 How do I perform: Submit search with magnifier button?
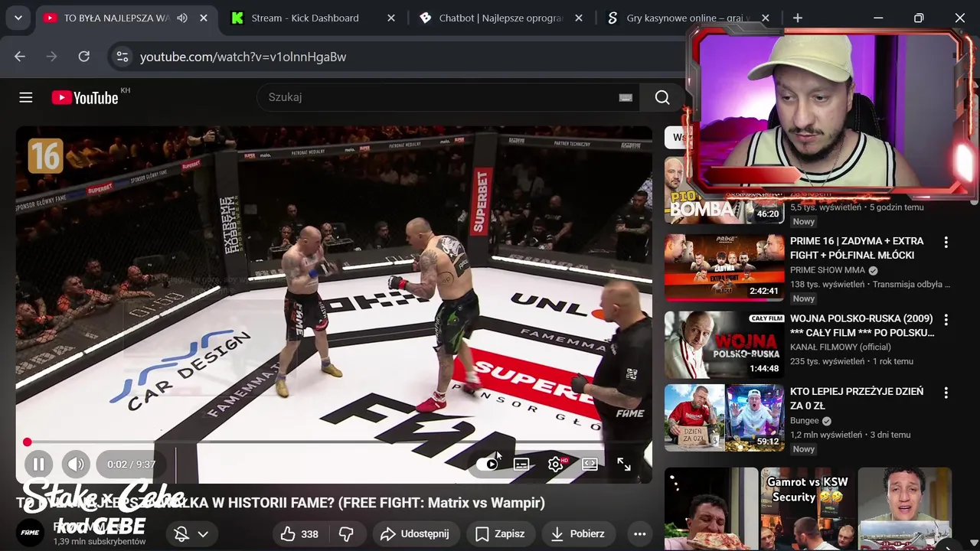click(662, 97)
